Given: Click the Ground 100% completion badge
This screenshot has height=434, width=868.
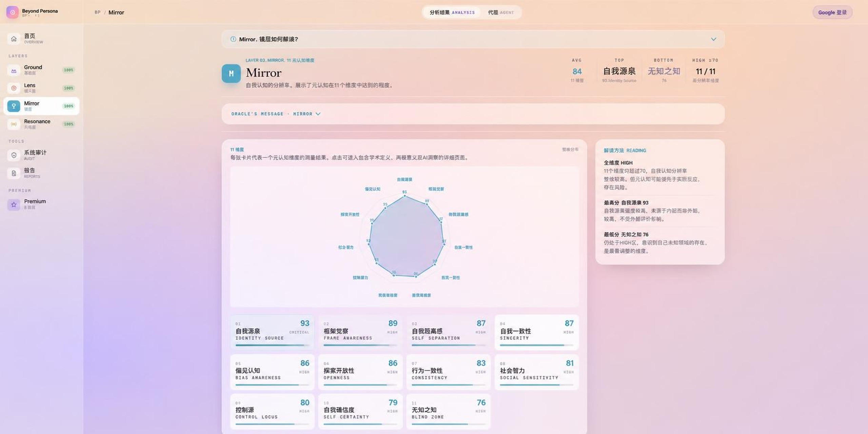Looking at the screenshot, I should pos(68,70).
